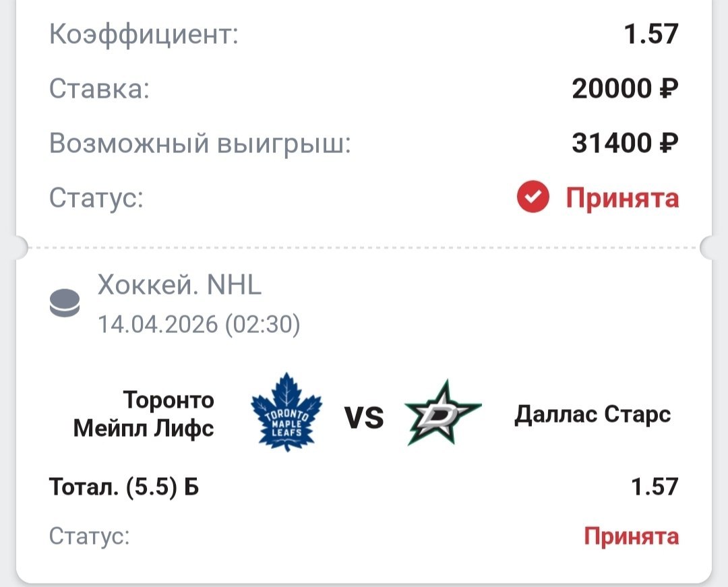Click the Toronto Maple Leafs logo
The height and width of the screenshot is (587, 728).
[286, 412]
